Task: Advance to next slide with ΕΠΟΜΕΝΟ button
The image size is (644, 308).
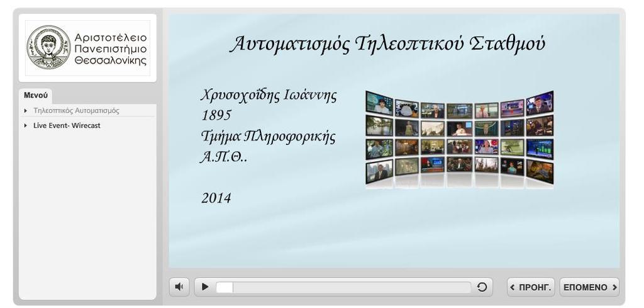Action: click(589, 287)
